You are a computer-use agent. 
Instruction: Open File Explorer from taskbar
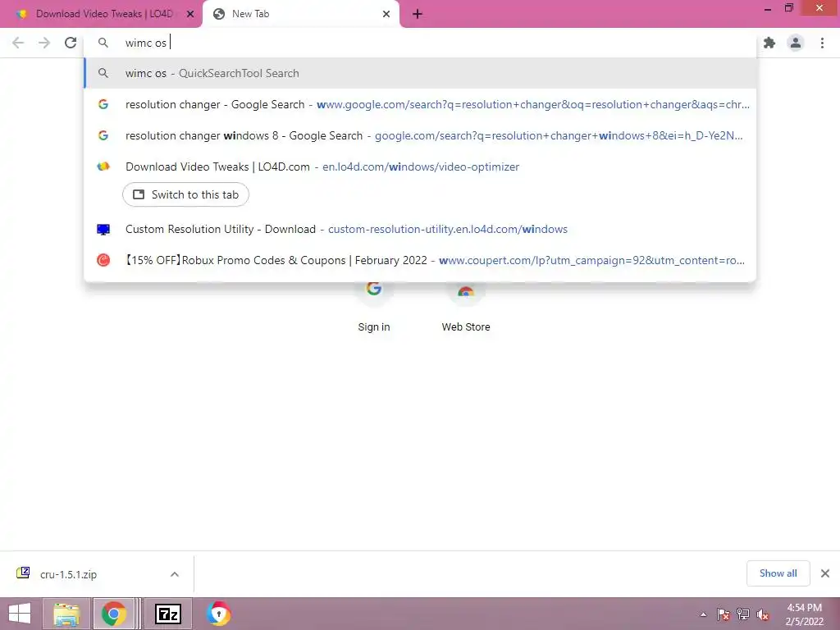point(66,614)
